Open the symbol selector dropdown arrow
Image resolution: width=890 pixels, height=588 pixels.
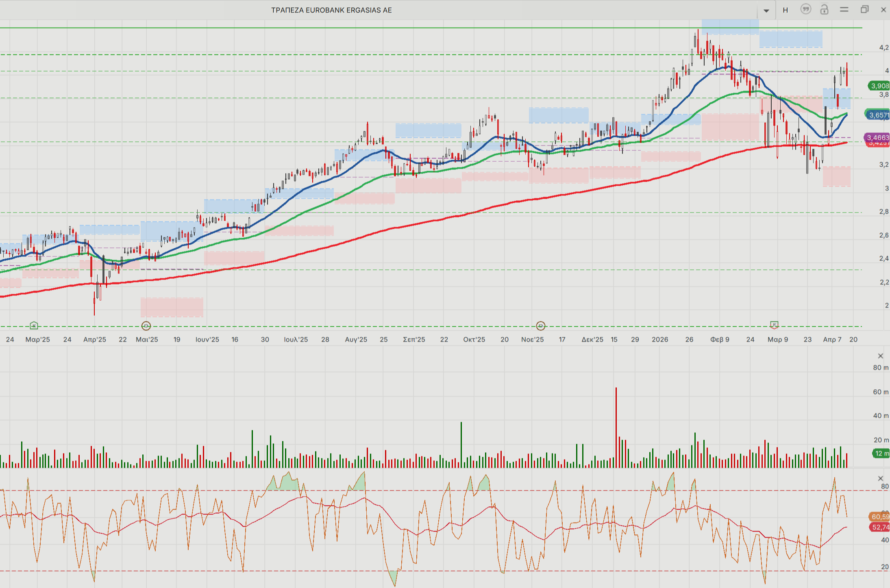[766, 11]
